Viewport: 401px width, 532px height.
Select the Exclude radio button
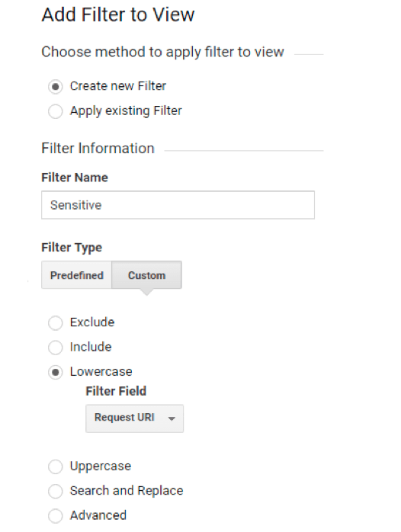[56, 323]
